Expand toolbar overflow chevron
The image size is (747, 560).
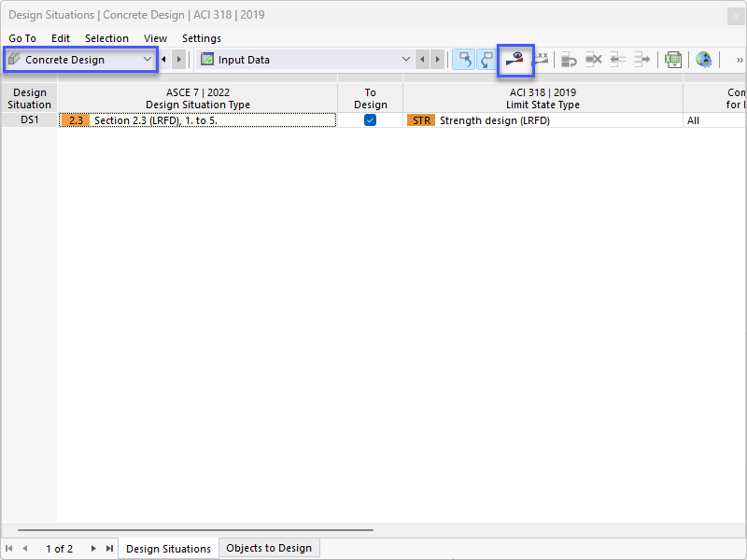tap(740, 60)
